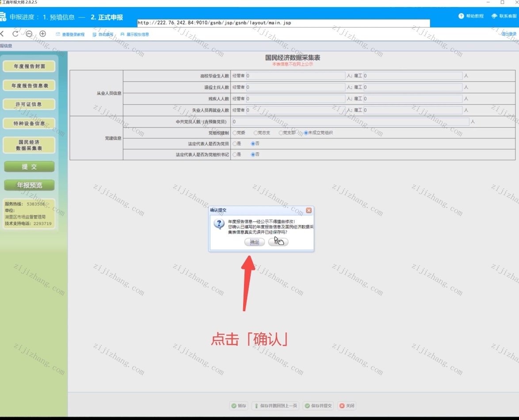Viewport: 519px width, 420px height.
Task: Click the 取消 button in the dialog
Action: click(x=279, y=242)
